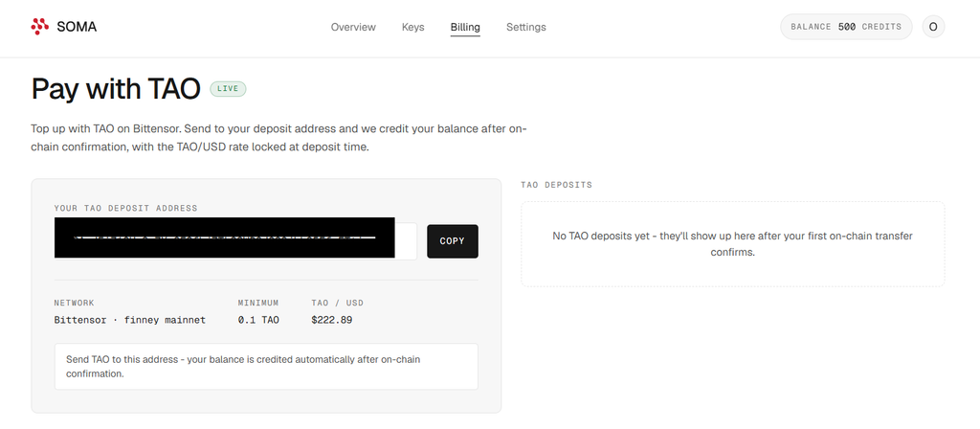980x429 pixels.
Task: Click the TAO DEPOSITS section label
Action: click(556, 185)
